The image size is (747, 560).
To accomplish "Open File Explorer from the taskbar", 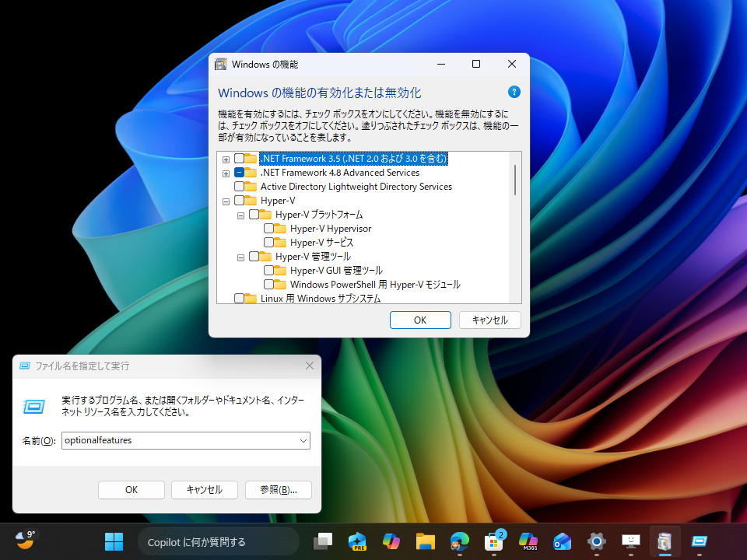I will (425, 541).
